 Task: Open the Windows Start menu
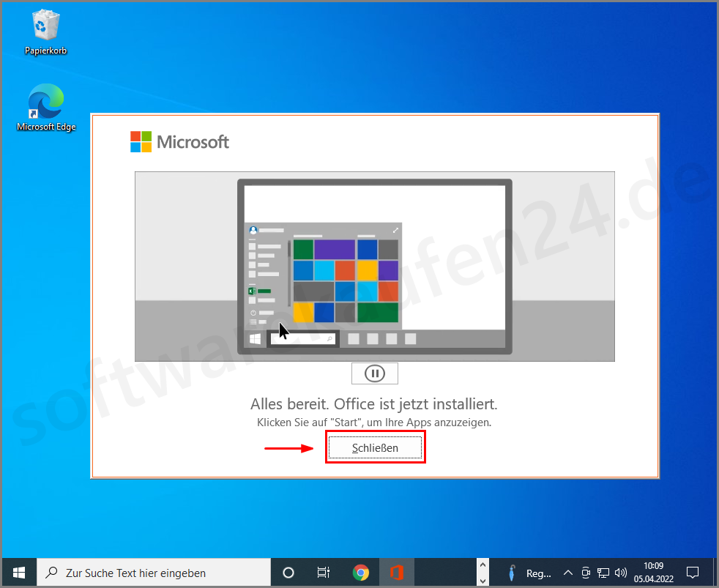coord(19,573)
